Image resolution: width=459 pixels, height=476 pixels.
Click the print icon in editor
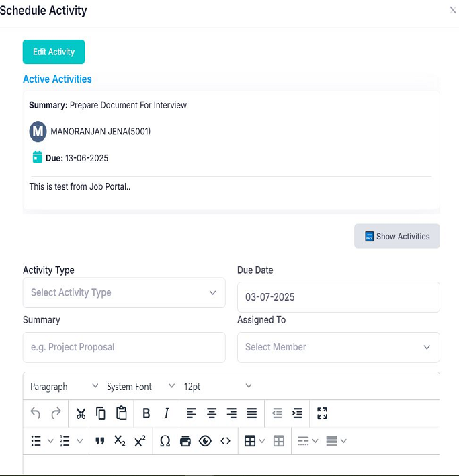[x=185, y=441]
